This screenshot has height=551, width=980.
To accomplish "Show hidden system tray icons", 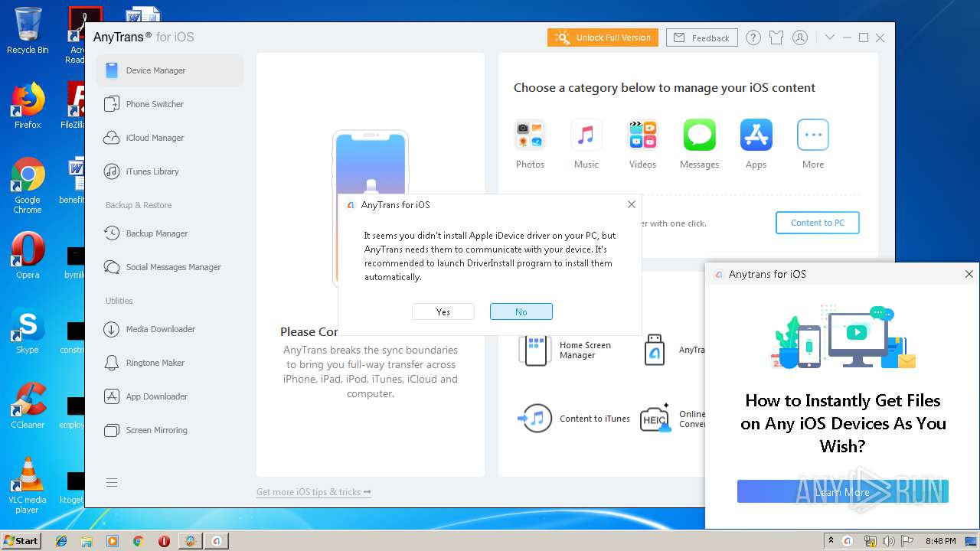I will point(831,540).
